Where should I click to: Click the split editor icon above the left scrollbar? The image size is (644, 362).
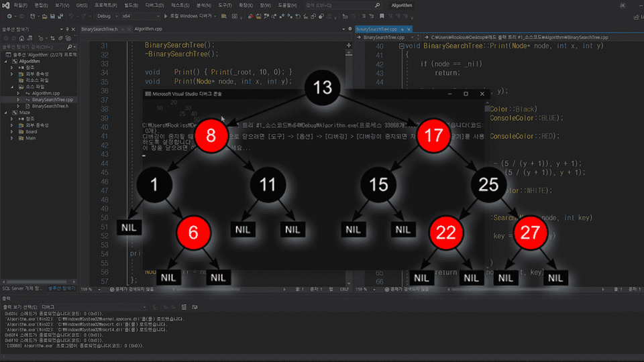pos(349,45)
